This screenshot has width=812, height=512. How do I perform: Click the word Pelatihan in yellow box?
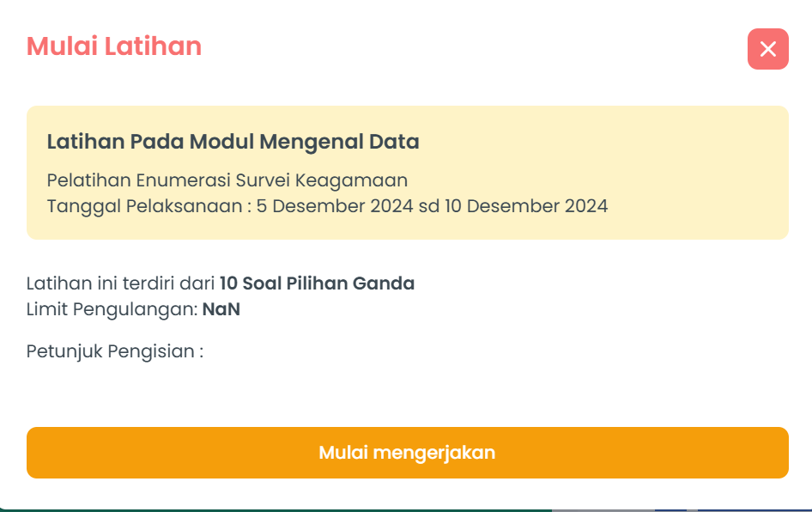(88, 180)
